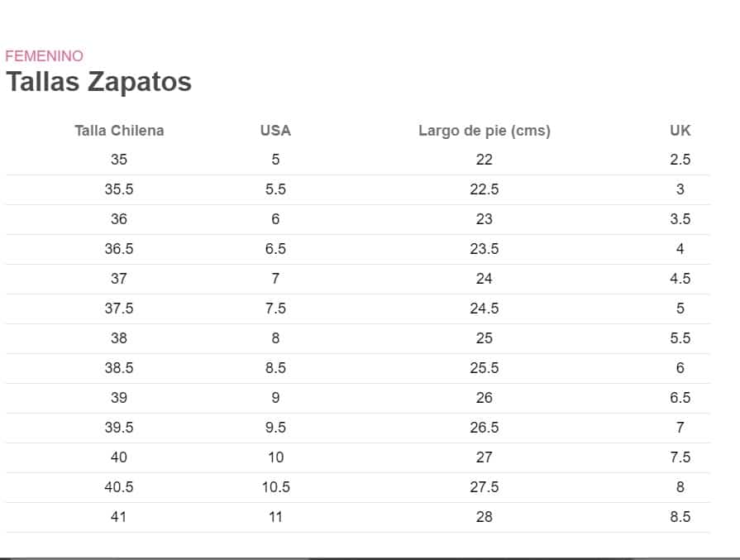Select Chilean size 35 cell
The image size is (740, 560).
tap(119, 160)
